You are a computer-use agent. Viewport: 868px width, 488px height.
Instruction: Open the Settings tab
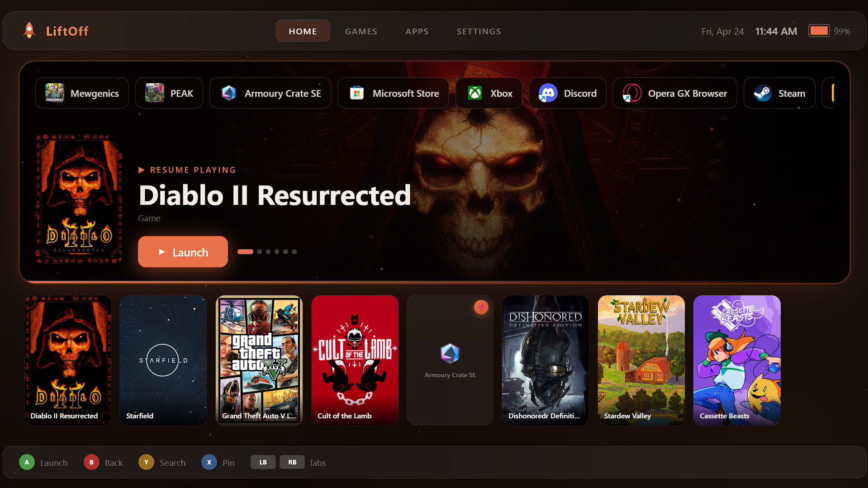coord(479,31)
